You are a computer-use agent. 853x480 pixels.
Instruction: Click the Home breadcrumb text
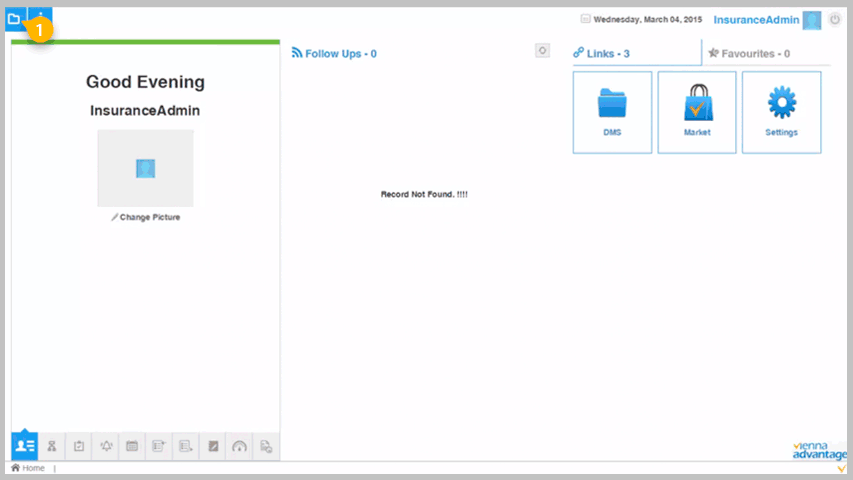33,468
